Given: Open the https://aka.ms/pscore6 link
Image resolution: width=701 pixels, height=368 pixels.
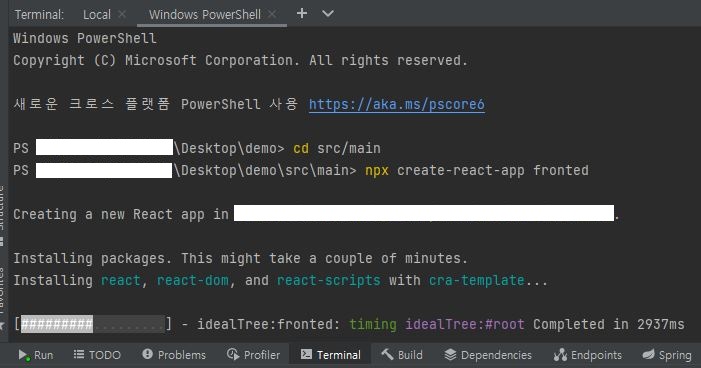Looking at the screenshot, I should pyautogui.click(x=397, y=104).
